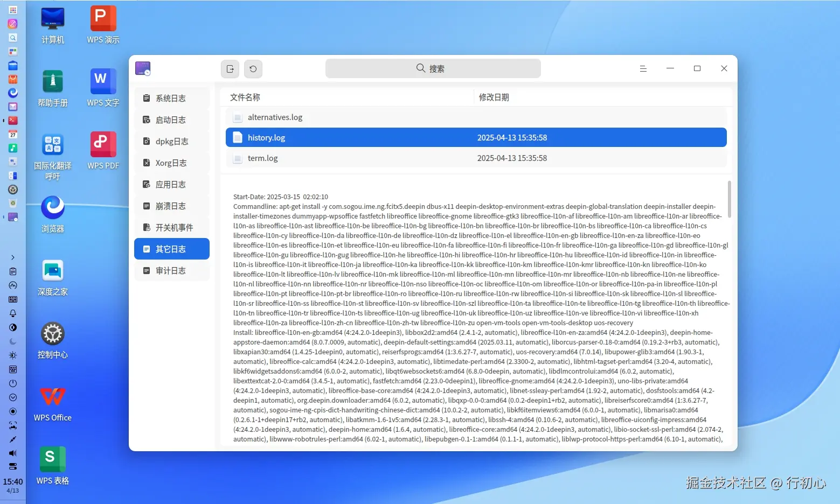Image resolution: width=840 pixels, height=504 pixels.
Task: Open the log viewer hamburger menu
Action: [643, 68]
